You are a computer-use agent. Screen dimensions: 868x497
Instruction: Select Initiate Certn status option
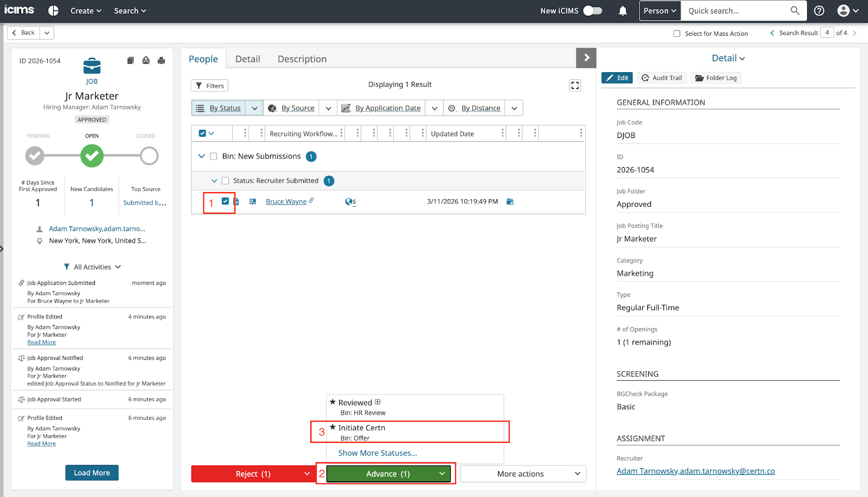(361, 428)
